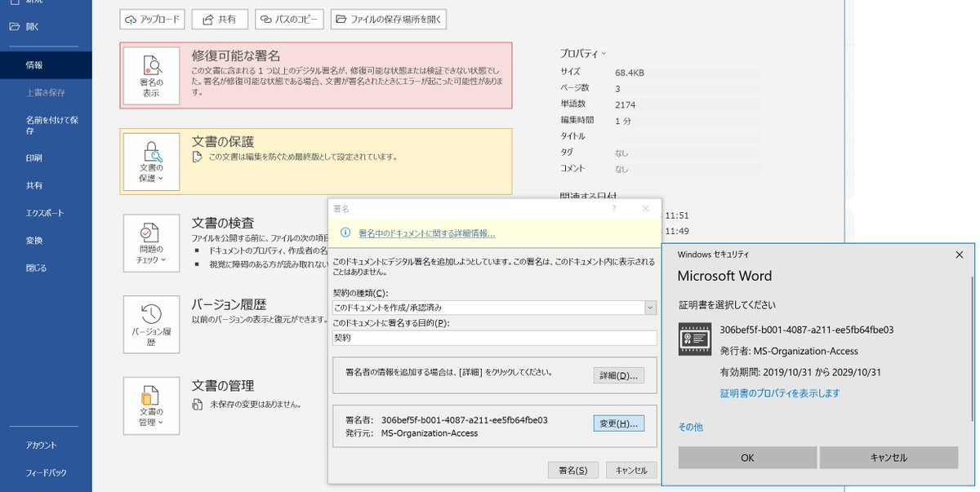980x492 pixels.
Task: Select the certificate icon in security dialog
Action: (x=694, y=339)
